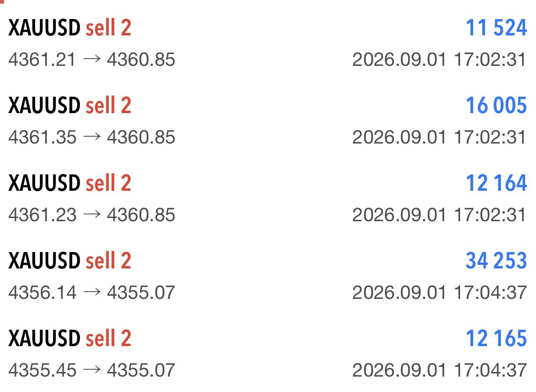Click the timestamp beside price 4361.23

[x=439, y=215]
